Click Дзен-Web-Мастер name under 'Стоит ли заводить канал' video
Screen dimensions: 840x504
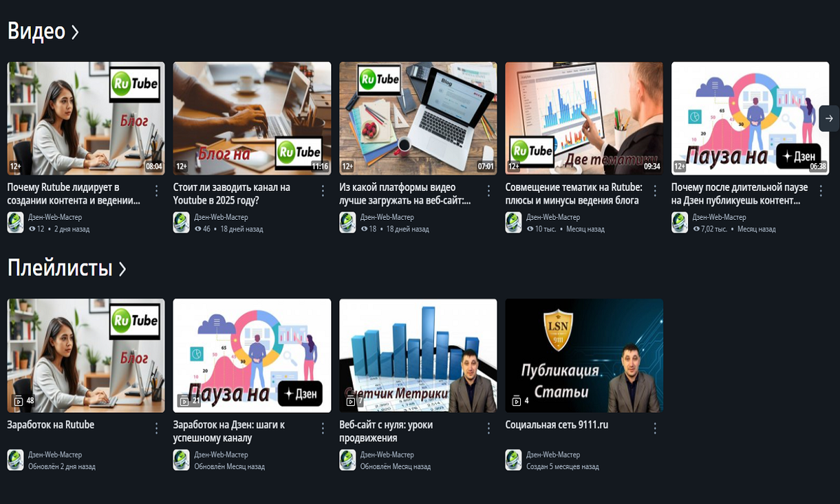click(221, 218)
